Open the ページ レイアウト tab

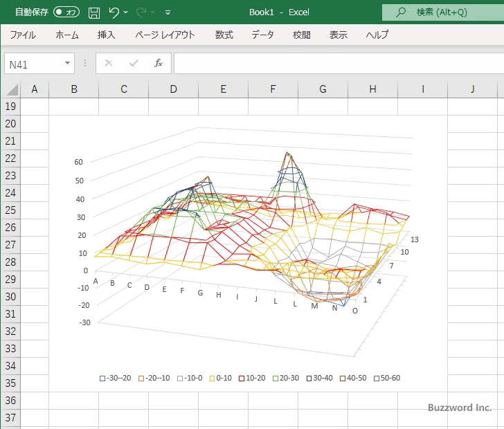pos(165,35)
